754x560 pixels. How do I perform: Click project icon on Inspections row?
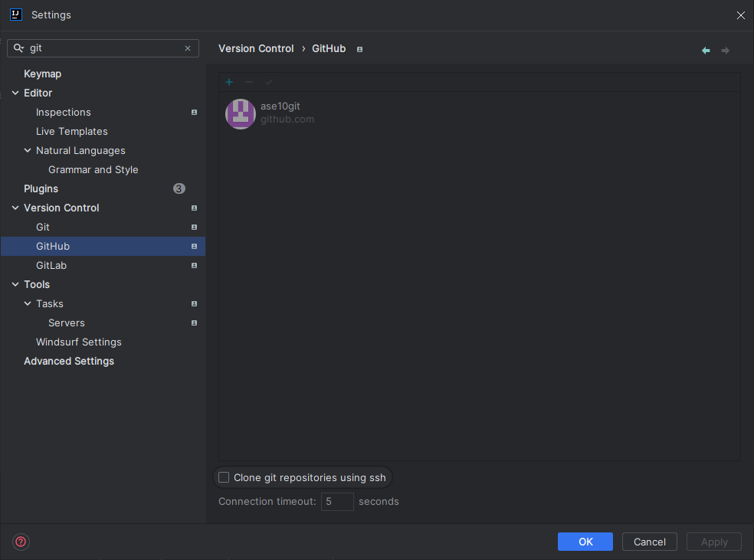pyautogui.click(x=195, y=112)
